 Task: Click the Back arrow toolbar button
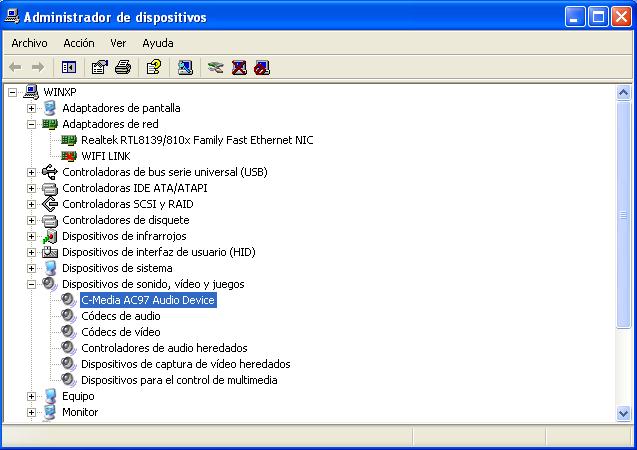(15, 67)
